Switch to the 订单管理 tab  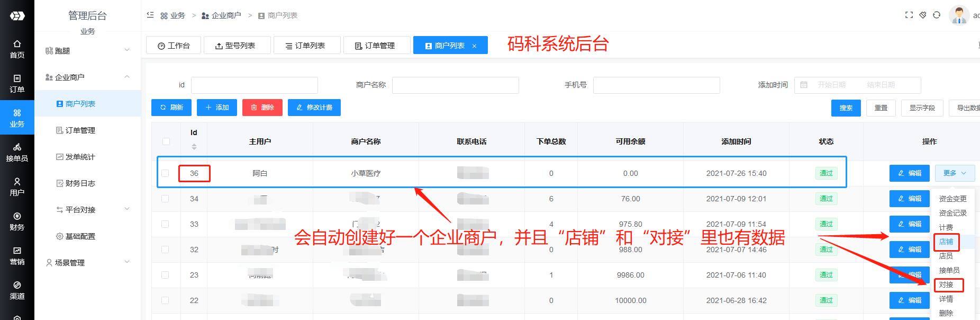tap(377, 46)
